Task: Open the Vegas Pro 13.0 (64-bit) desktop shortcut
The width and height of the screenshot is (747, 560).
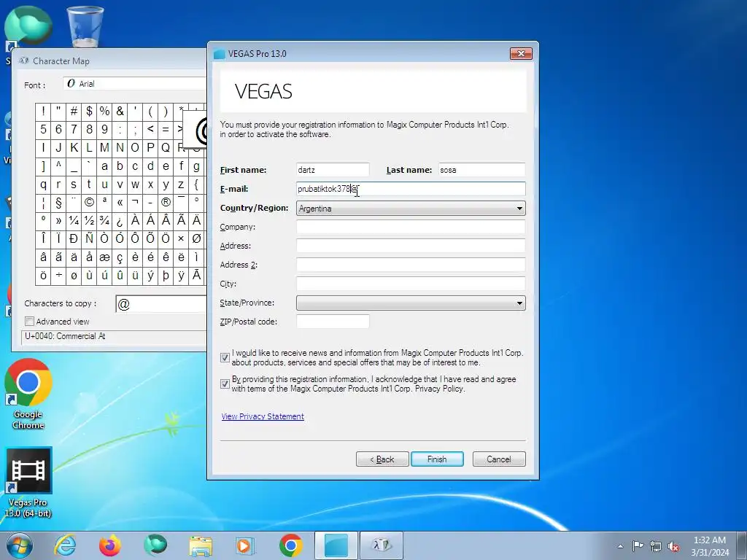Action: click(x=28, y=483)
